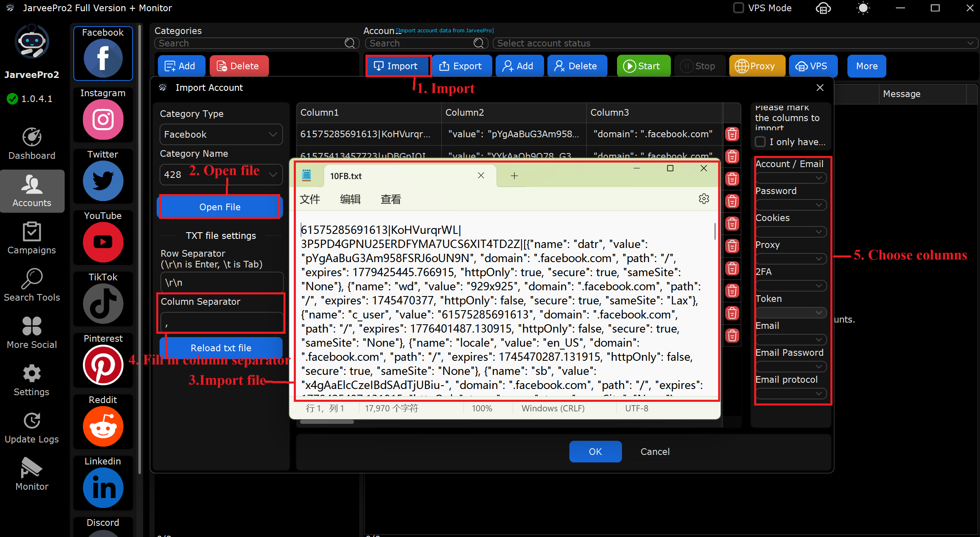This screenshot has height=537, width=980.
Task: Delete the row starting 61575285691613 with trash icon
Action: tap(732, 134)
